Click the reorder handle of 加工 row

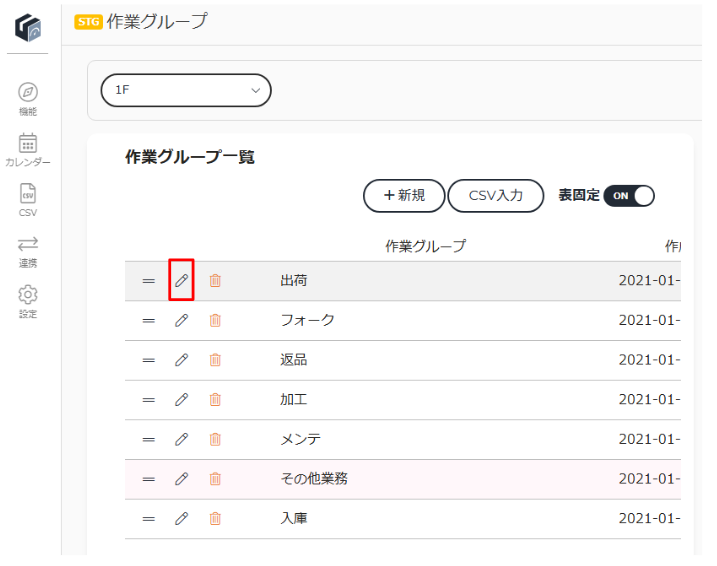149,400
